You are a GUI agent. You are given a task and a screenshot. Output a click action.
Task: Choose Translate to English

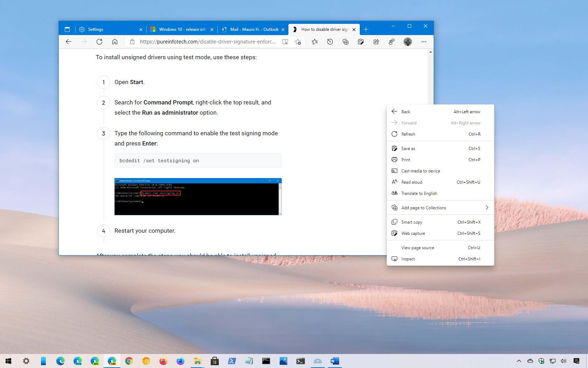coord(419,193)
